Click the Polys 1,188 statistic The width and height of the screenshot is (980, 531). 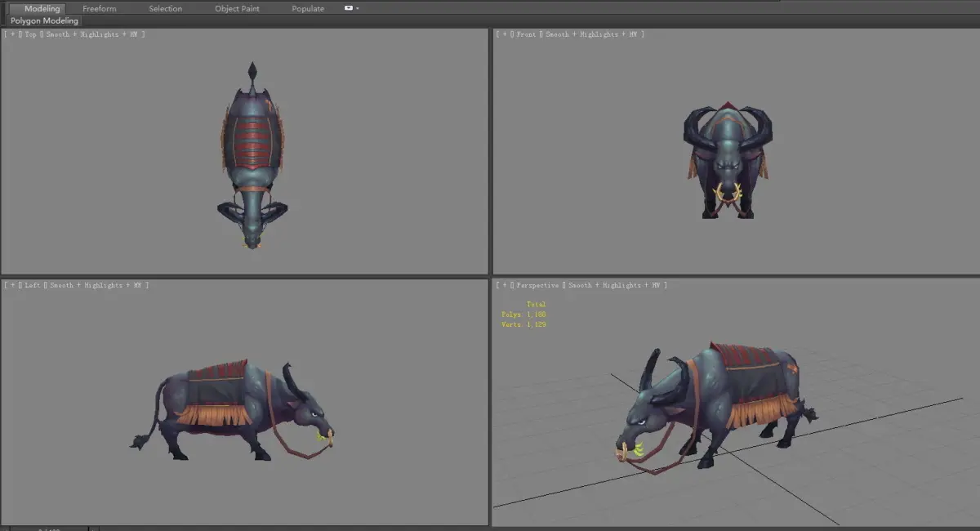(x=523, y=315)
